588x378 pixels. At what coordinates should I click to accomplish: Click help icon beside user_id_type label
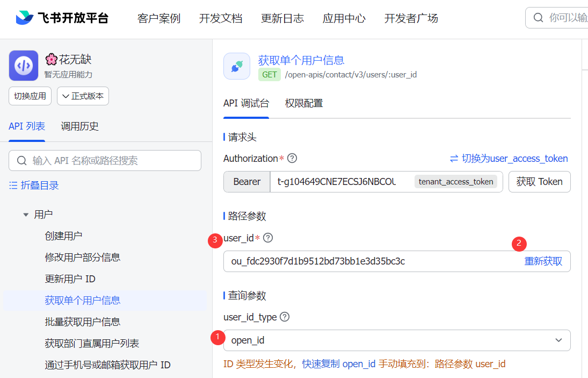point(285,317)
